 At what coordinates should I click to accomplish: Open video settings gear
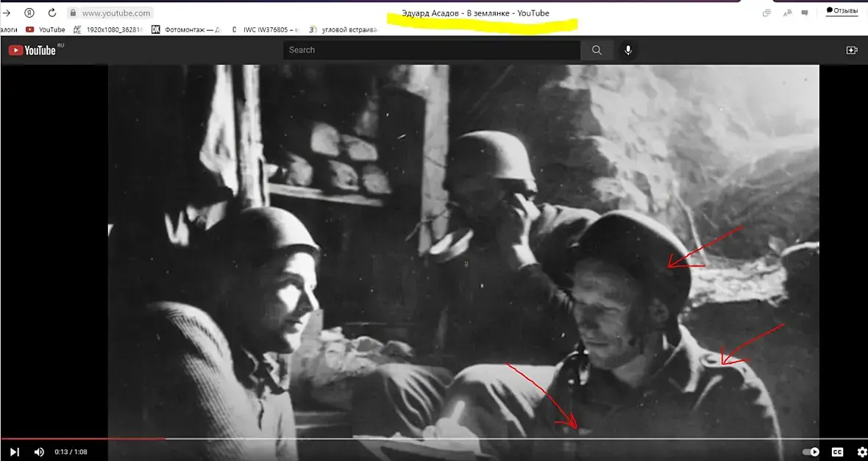(862, 452)
